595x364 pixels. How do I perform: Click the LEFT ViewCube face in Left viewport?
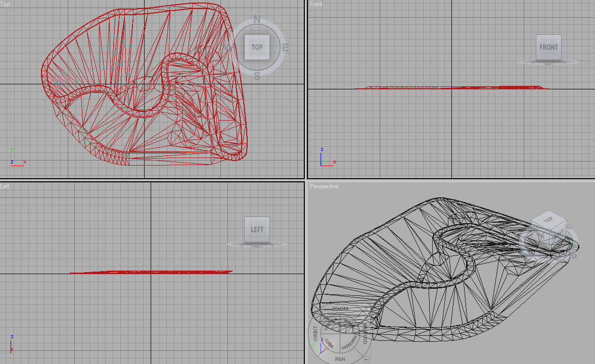click(x=257, y=230)
